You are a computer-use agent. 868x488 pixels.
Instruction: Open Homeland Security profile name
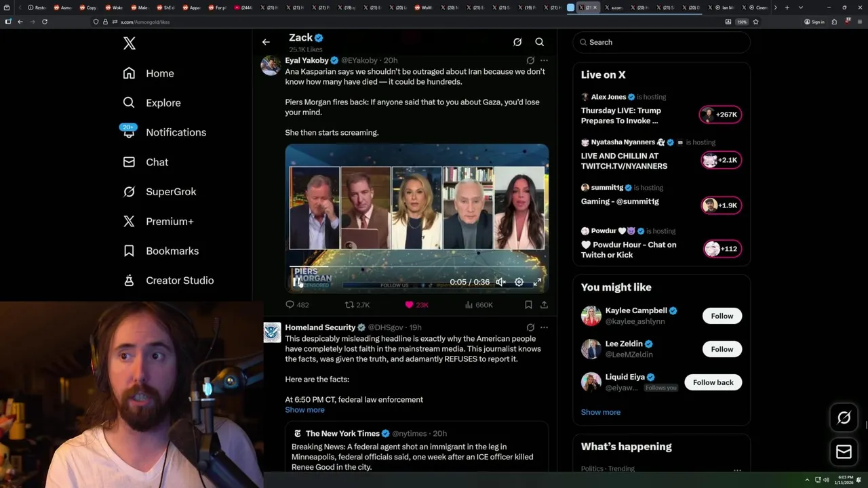click(320, 327)
